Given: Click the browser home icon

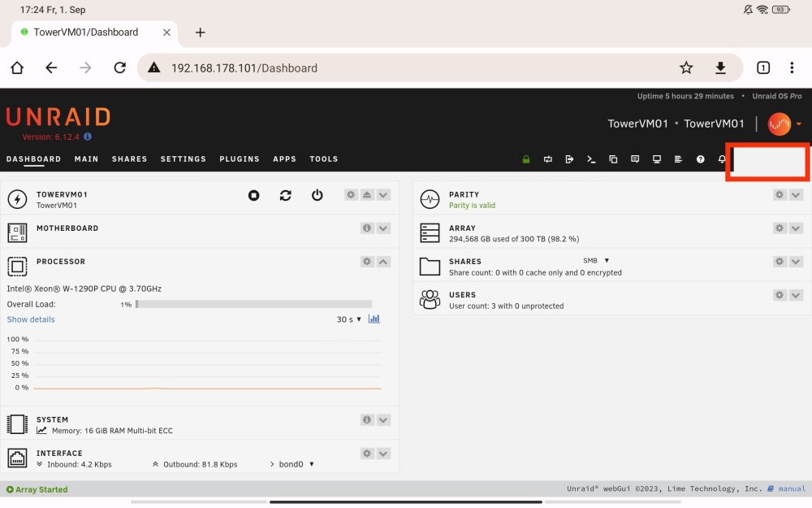Looking at the screenshot, I should 17,68.
